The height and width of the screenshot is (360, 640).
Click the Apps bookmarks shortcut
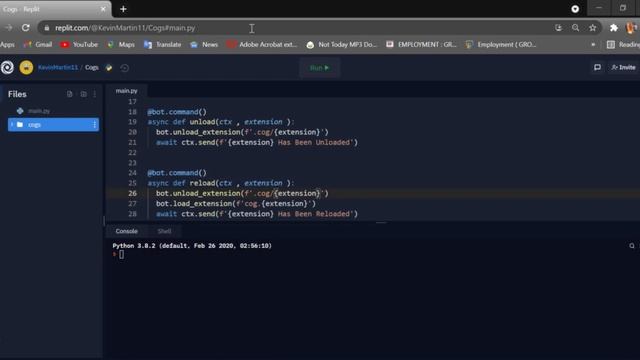tap(7, 44)
